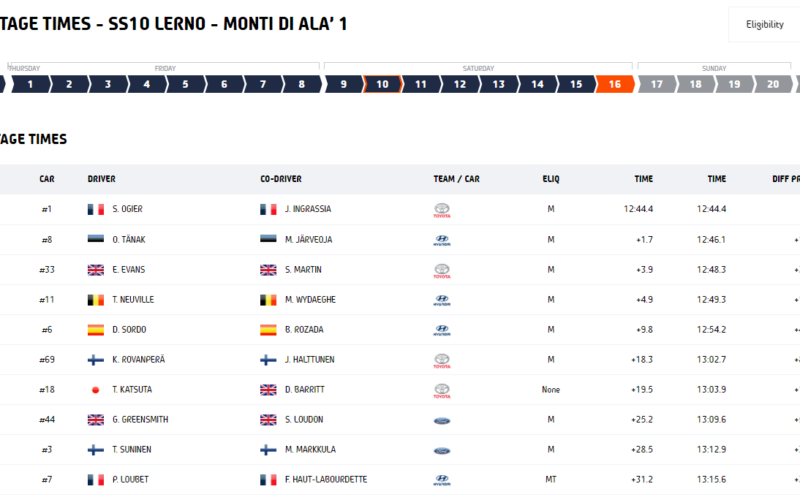
Task: Click the Belgian flag beside T. Neuville
Action: click(x=95, y=300)
